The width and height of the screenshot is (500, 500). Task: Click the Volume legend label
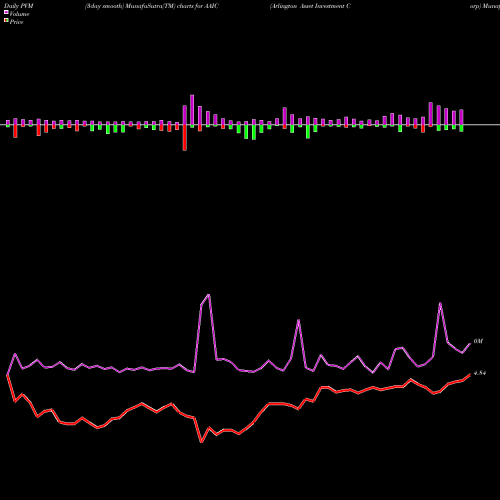[19, 14]
